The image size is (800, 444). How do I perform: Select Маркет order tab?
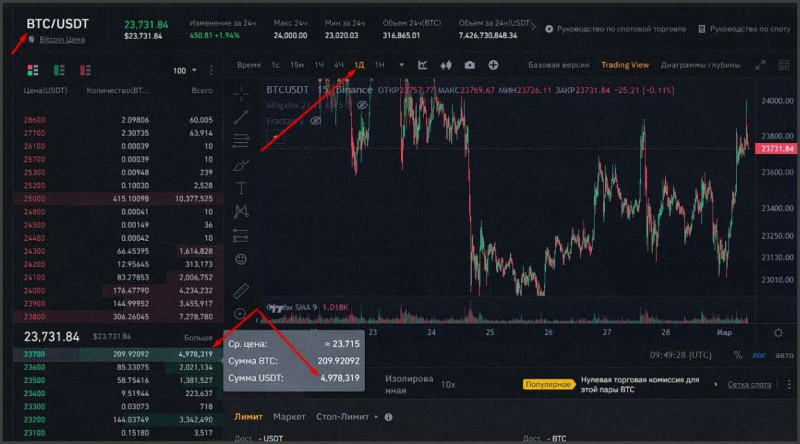(x=289, y=417)
